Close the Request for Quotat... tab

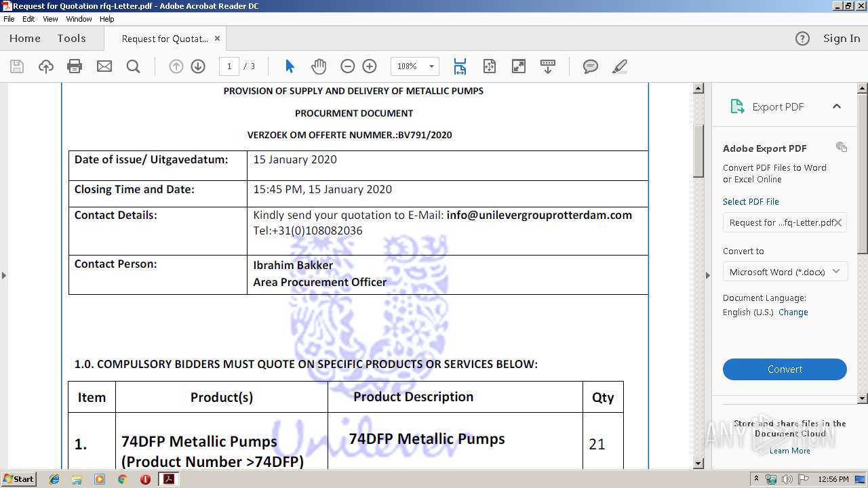coord(217,39)
